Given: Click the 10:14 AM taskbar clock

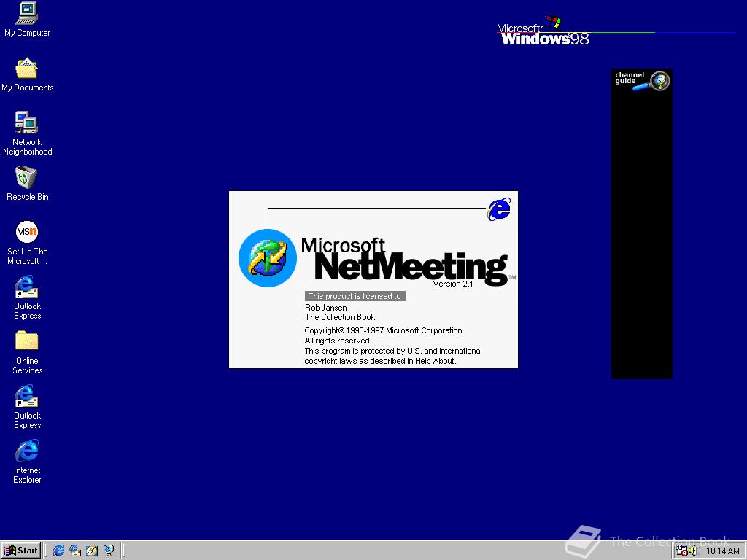Looking at the screenshot, I should [x=723, y=551].
